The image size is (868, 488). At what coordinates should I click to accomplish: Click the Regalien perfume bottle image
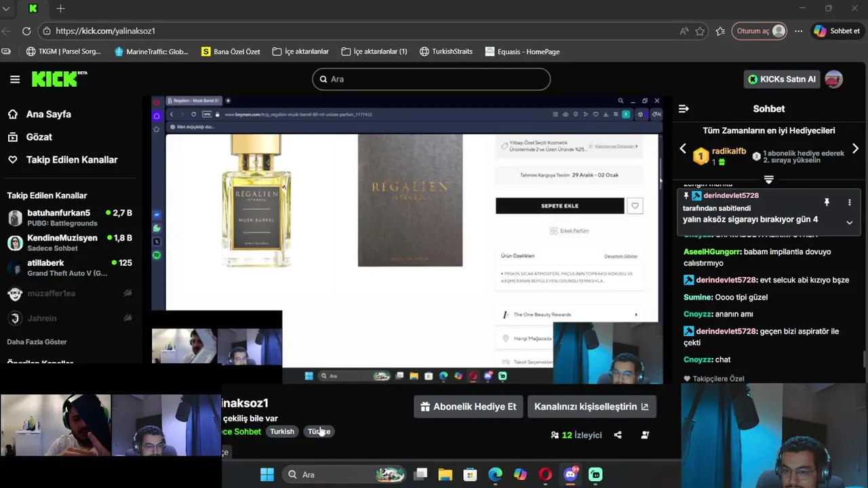[x=256, y=200]
